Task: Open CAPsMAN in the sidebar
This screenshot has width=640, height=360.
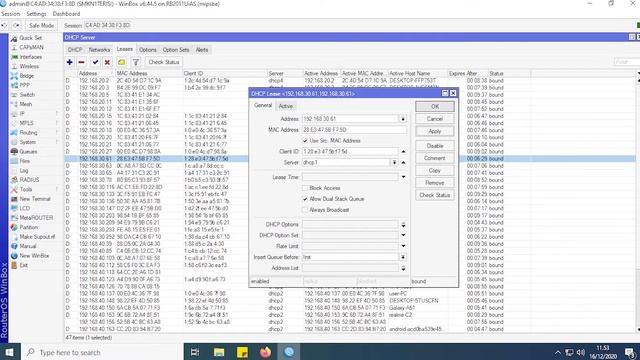Action: click(31, 47)
